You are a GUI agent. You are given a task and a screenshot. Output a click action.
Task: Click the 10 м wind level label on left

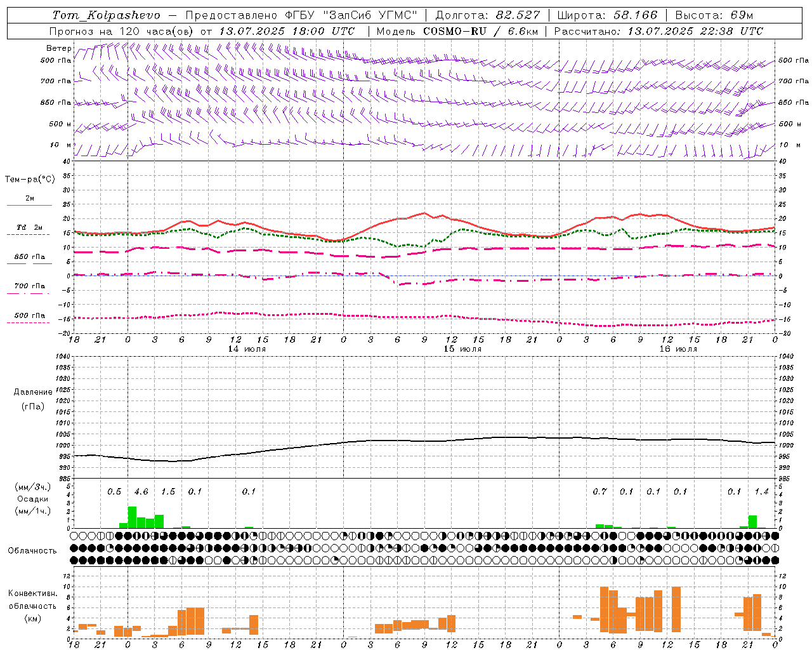coord(61,145)
